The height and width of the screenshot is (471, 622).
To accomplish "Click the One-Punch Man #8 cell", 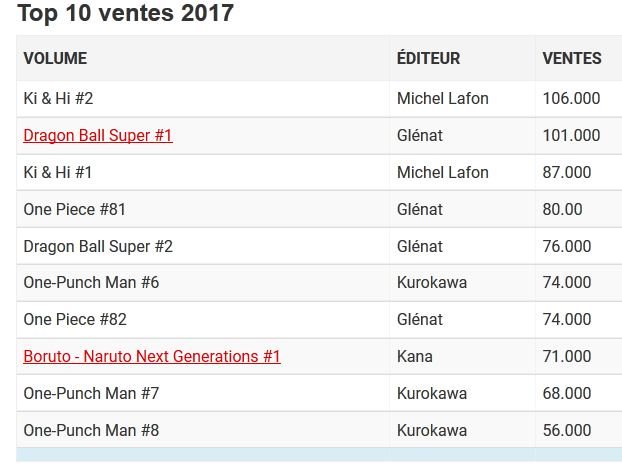I will point(91,430).
